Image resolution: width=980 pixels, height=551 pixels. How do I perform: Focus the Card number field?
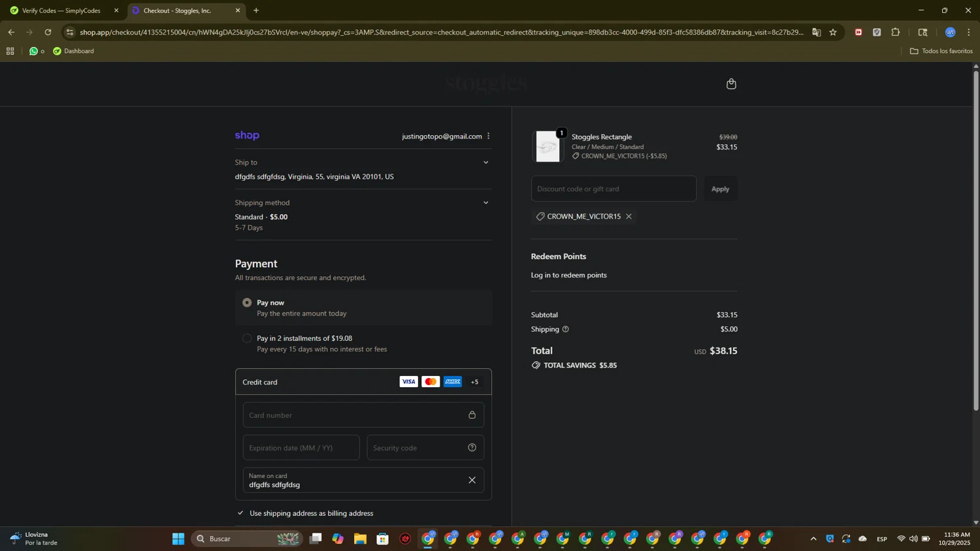pos(363,415)
